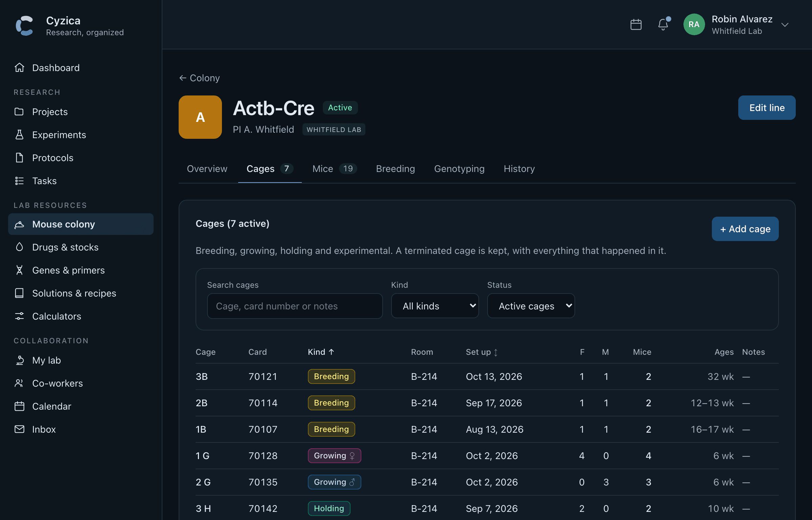This screenshot has height=520, width=812.
Task: Click the Tasks list icon
Action: 20,181
